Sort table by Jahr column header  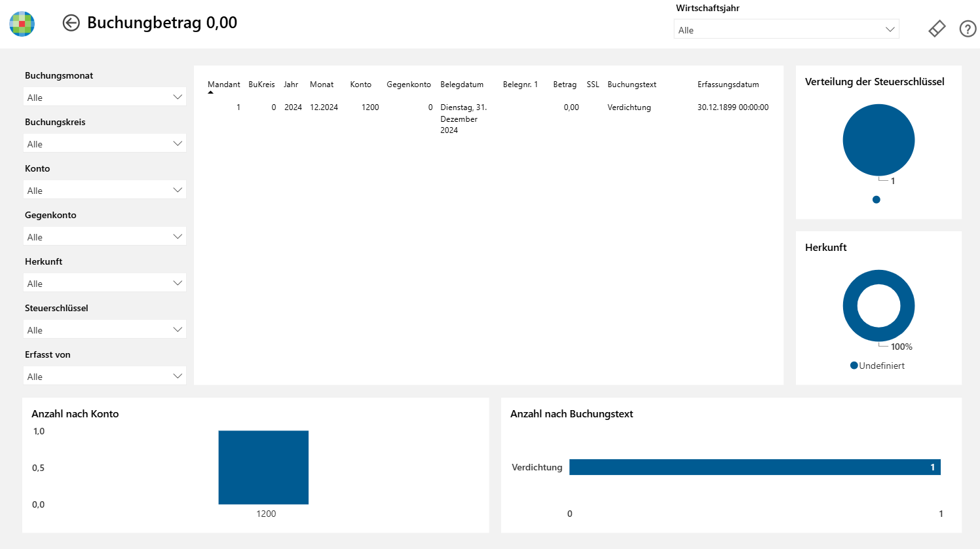coord(291,85)
